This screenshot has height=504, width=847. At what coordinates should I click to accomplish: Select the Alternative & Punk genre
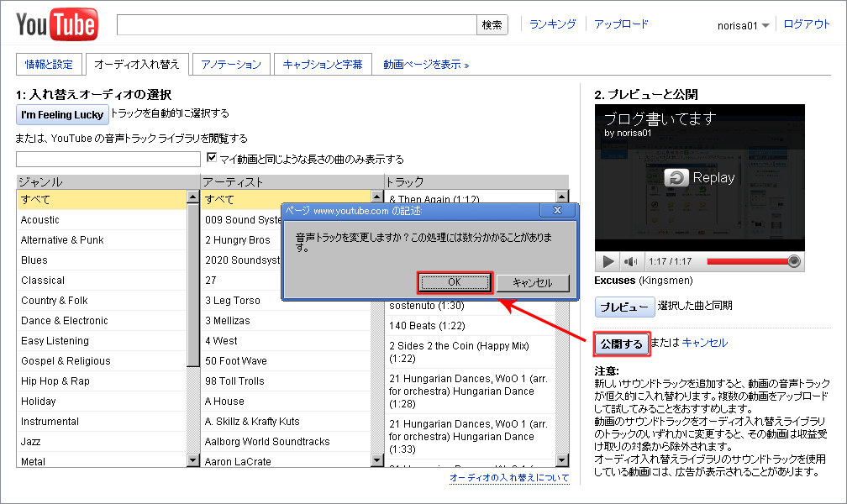tap(102, 240)
